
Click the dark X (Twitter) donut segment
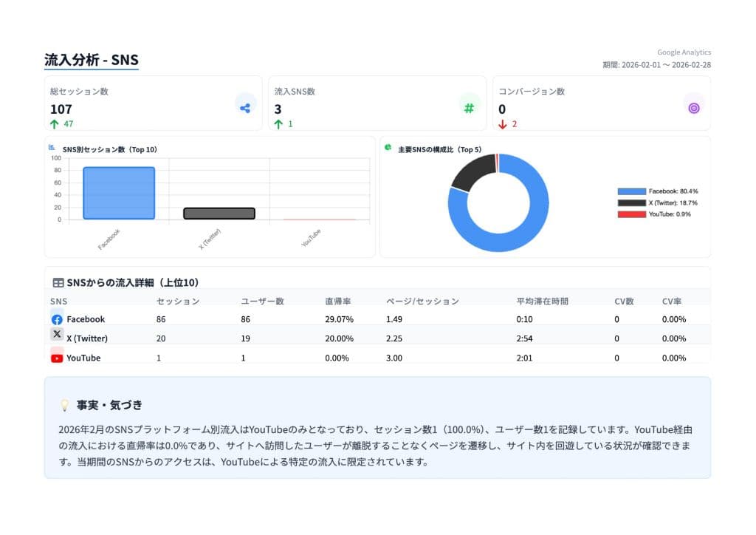(473, 172)
